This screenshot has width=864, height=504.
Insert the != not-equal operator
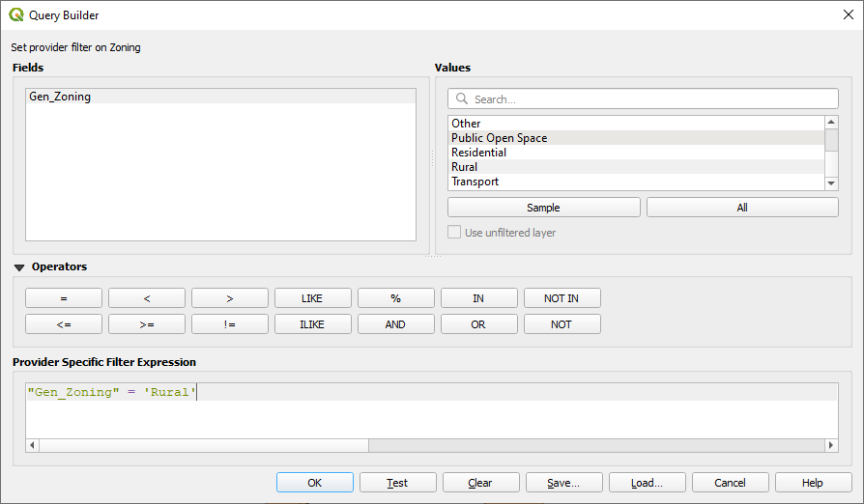pos(229,324)
